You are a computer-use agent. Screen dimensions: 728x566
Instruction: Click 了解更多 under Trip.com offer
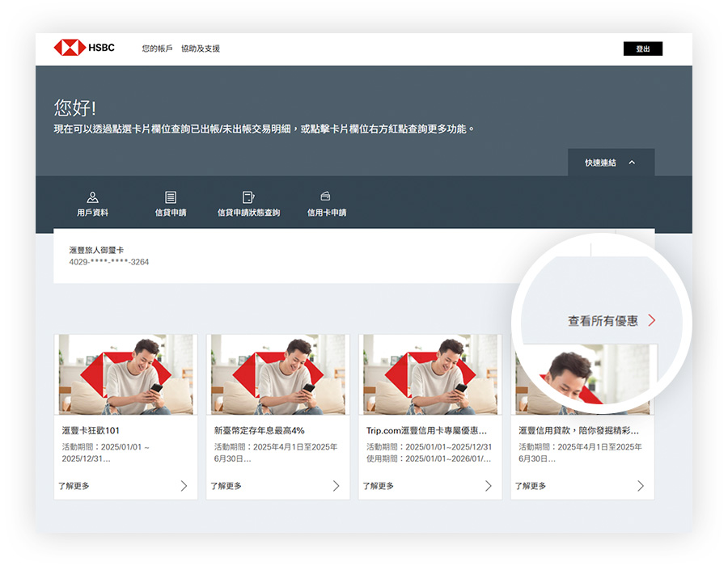(379, 486)
